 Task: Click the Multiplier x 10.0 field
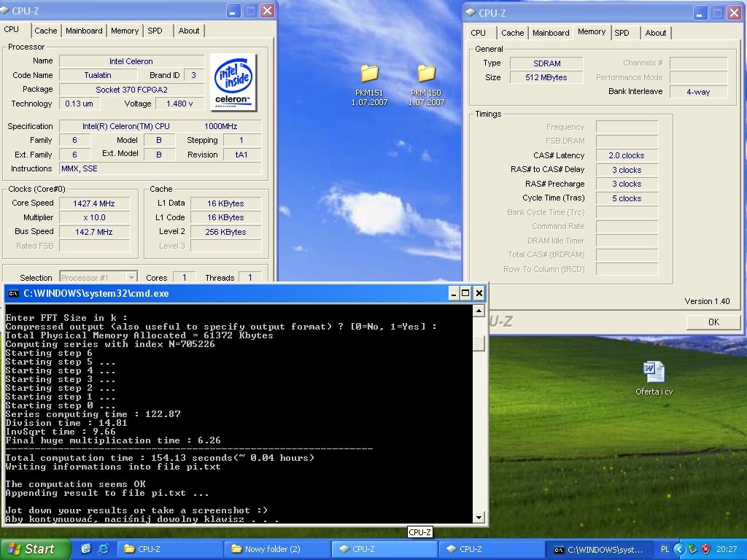pos(94,217)
